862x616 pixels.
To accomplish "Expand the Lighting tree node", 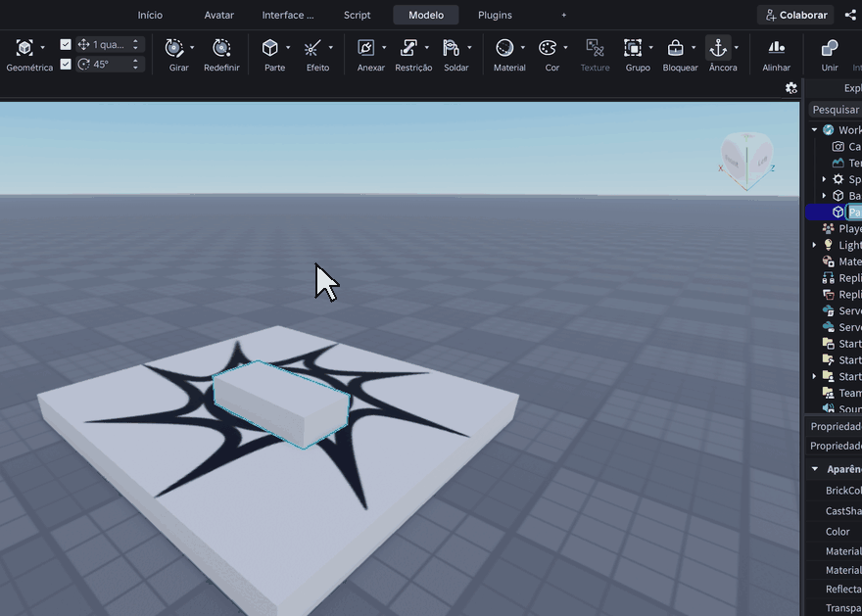I will (x=814, y=245).
